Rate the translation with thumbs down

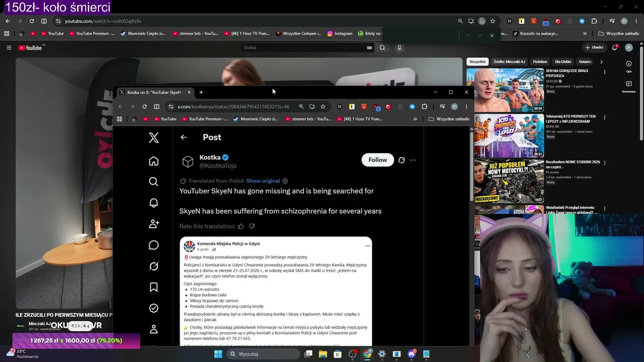[x=252, y=226]
